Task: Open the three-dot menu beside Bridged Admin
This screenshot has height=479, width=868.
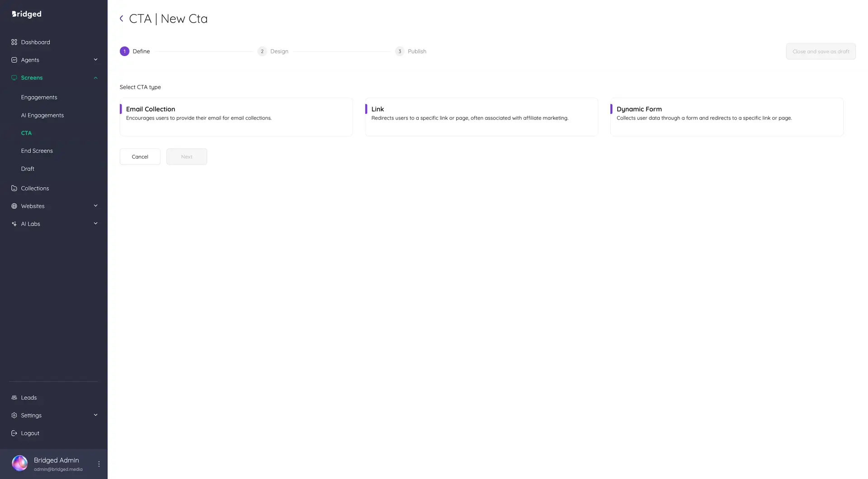Action: [99, 464]
